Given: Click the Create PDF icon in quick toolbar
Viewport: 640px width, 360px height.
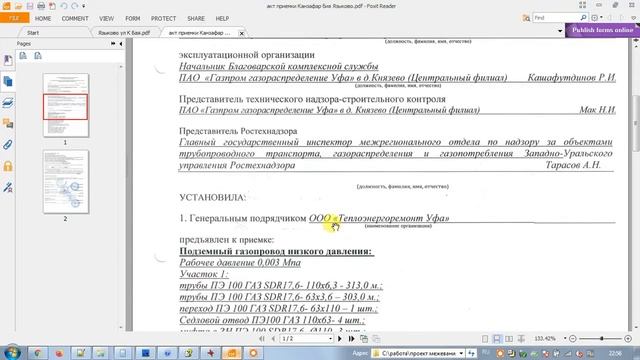Looking at the screenshot, I should coord(52,6).
